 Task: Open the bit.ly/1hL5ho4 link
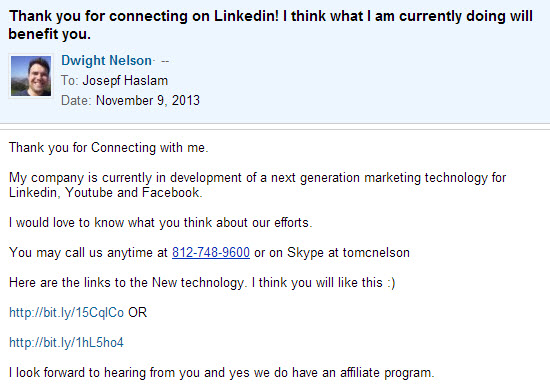(x=66, y=342)
